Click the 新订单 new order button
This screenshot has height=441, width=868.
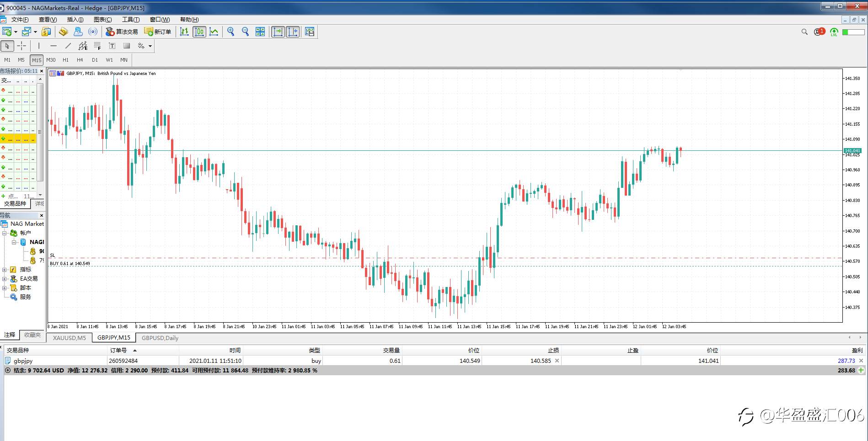158,32
